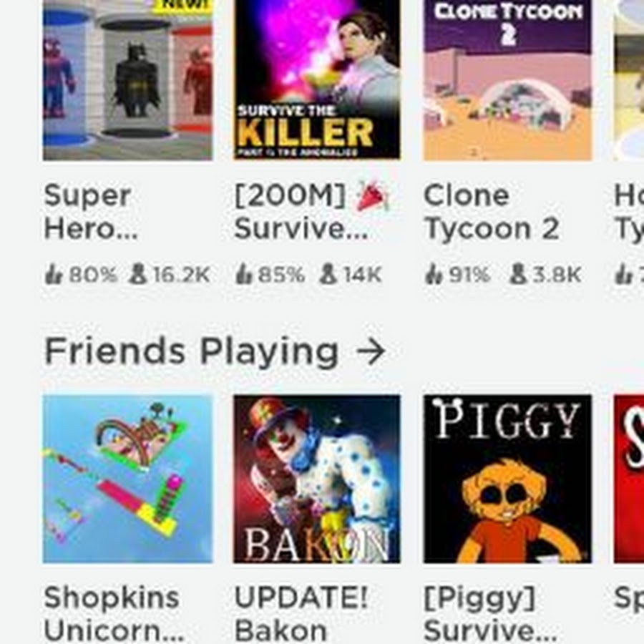644x644 pixels.
Task: Click the arrow next to Friends Playing
Action: pyautogui.click(x=371, y=352)
